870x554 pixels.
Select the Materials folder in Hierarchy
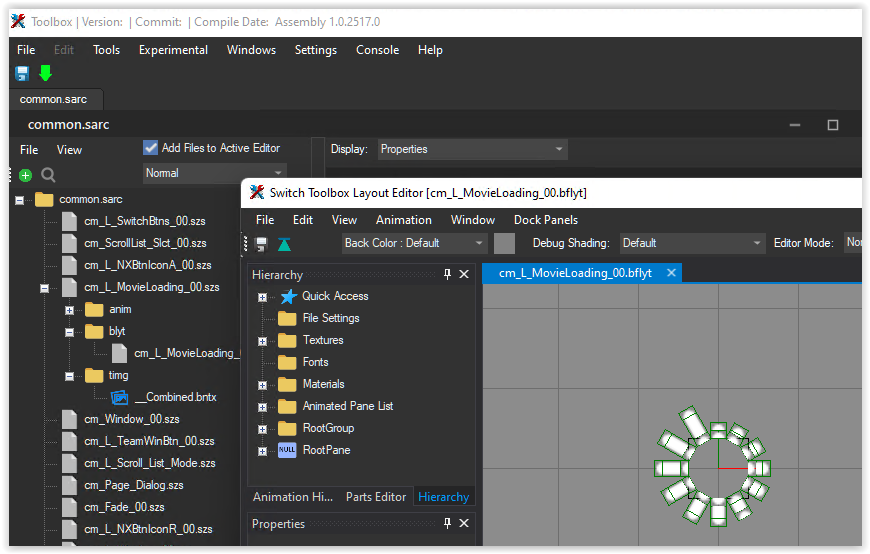311,384
